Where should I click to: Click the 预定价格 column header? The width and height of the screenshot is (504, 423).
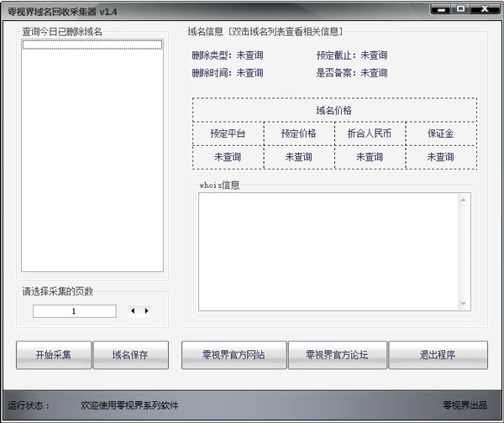tap(299, 133)
